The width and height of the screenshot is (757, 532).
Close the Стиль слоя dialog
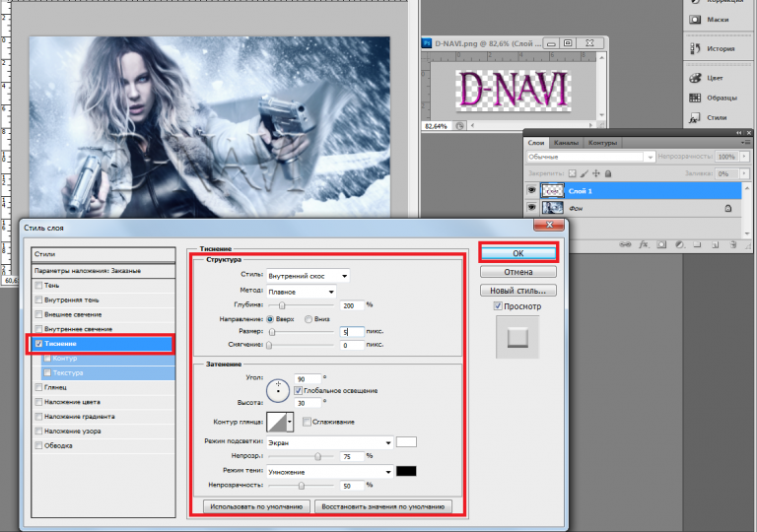coord(549,225)
